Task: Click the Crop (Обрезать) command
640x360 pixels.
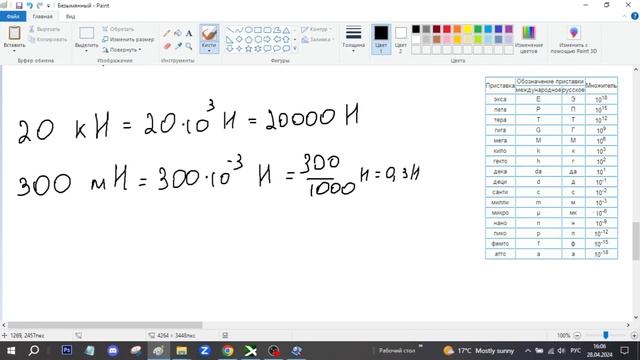Action: tap(118, 29)
